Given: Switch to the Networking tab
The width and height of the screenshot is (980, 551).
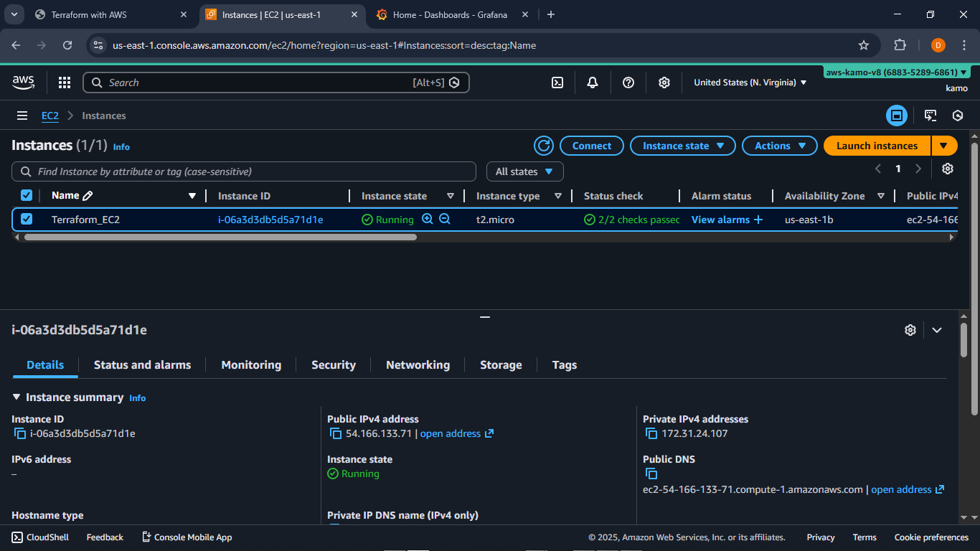Looking at the screenshot, I should [x=418, y=365].
